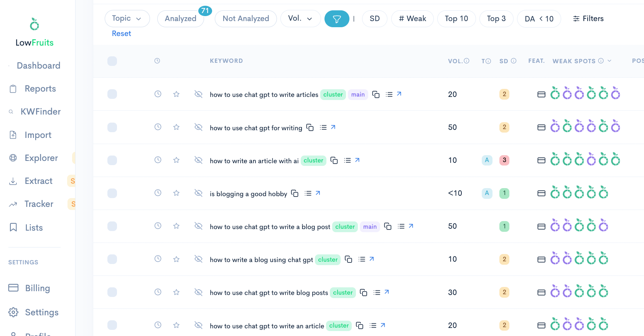Image resolution: width=644 pixels, height=336 pixels.
Task: Click the first weak-spot fruit on 'write articles' row
Action: tap(555, 93)
